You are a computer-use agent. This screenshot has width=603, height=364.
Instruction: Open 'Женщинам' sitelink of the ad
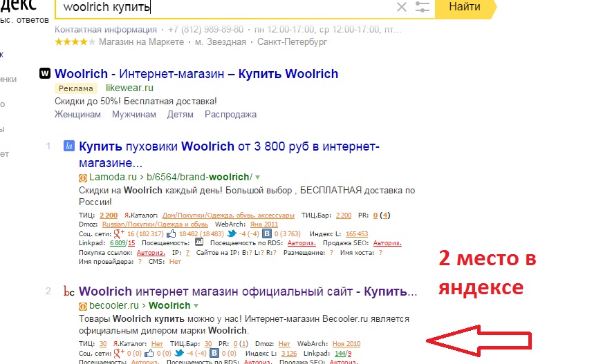77,115
